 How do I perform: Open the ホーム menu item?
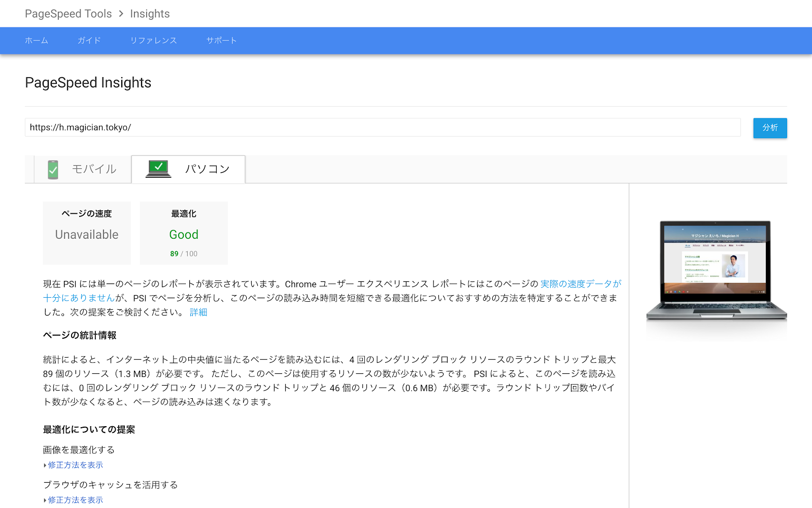pyautogui.click(x=37, y=41)
